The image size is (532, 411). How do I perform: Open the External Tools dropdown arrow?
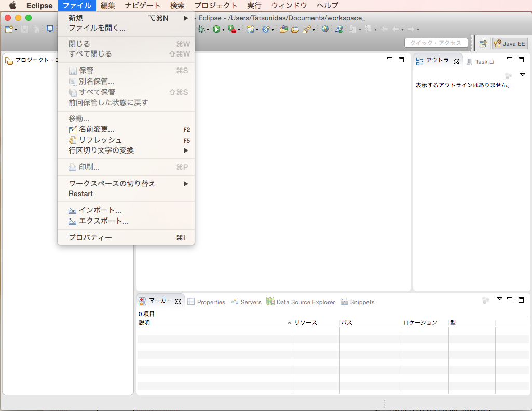point(239,30)
